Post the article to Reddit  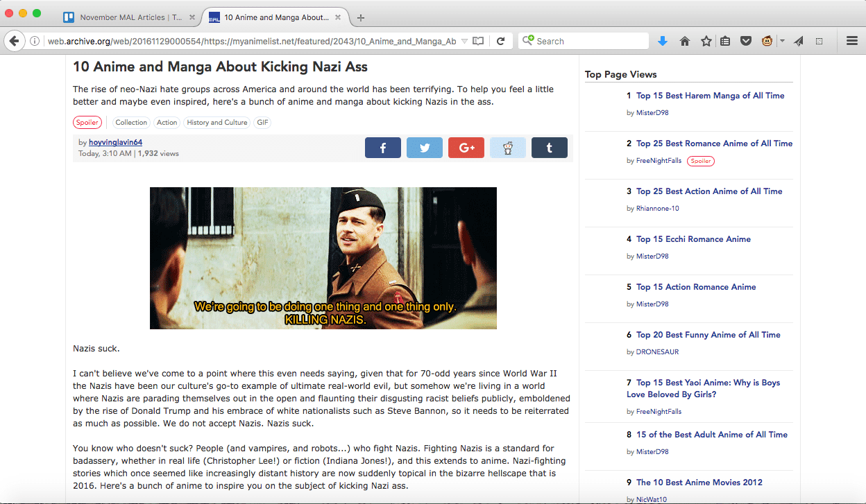click(507, 148)
